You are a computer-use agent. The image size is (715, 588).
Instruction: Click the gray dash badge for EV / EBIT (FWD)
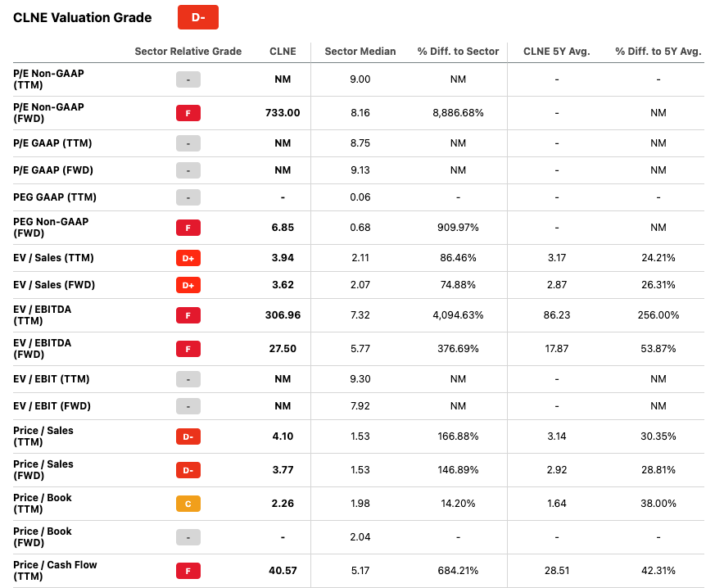[x=188, y=406]
